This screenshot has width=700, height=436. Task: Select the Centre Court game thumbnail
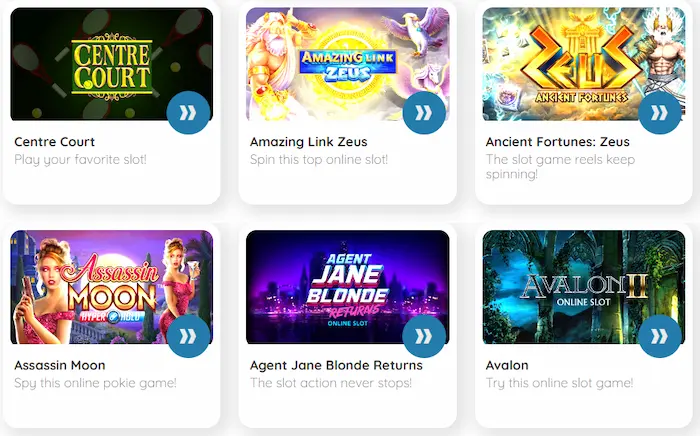112,64
